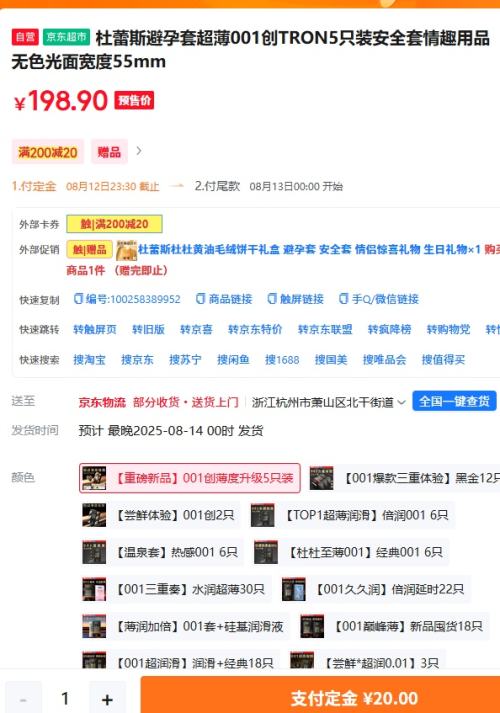Viewport: 500px width, 713px height.
Task: Copy the 触屏链接 link
Action: 295,299
